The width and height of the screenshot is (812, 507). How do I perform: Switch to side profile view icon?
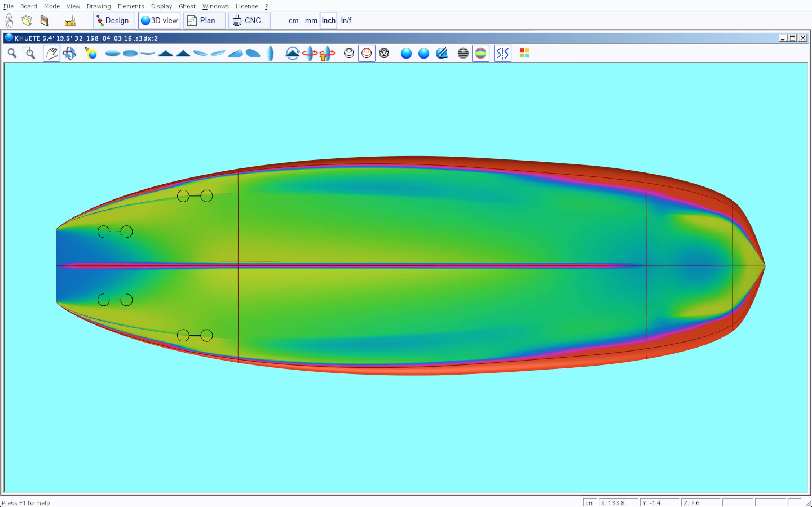coord(148,53)
